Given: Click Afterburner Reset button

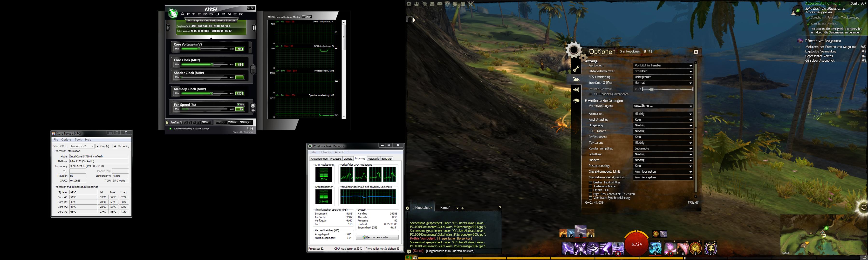Looking at the screenshot, I should (x=233, y=123).
